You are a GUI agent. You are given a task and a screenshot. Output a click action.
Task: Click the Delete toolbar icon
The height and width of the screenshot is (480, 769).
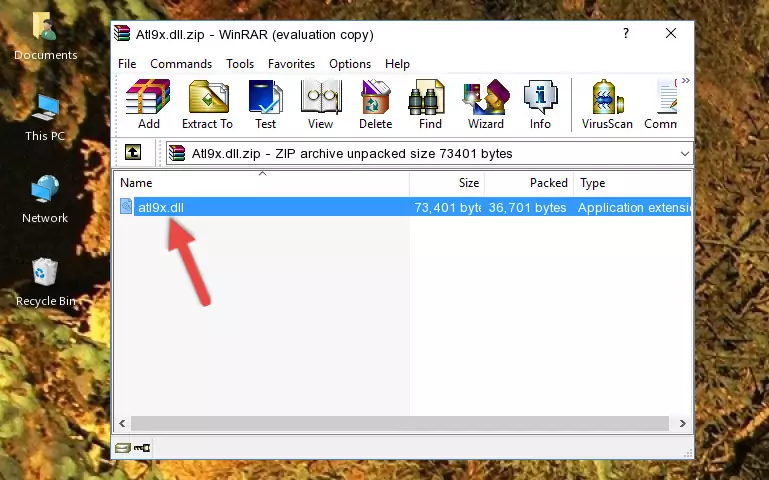coord(376,104)
